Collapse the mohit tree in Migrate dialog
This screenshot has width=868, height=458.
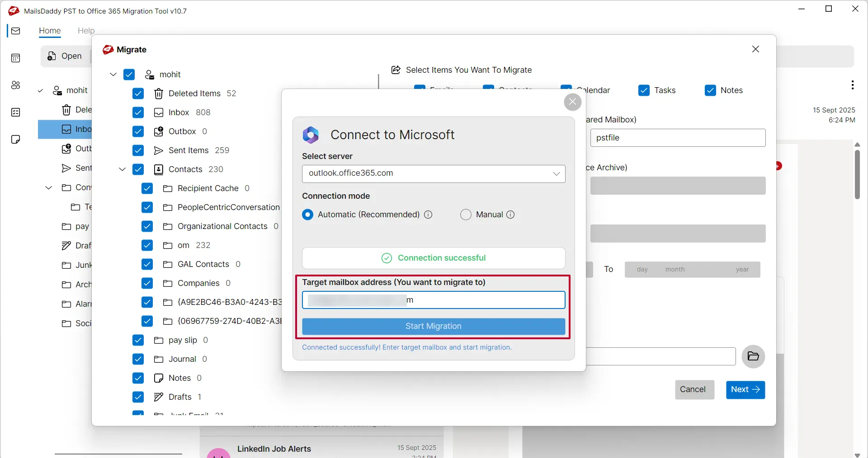[113, 75]
